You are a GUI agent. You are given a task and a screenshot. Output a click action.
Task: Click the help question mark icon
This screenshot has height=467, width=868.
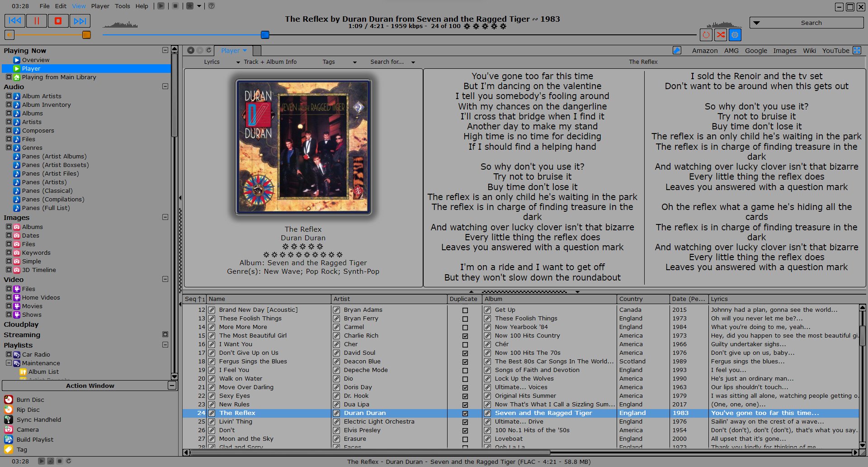(211, 6)
